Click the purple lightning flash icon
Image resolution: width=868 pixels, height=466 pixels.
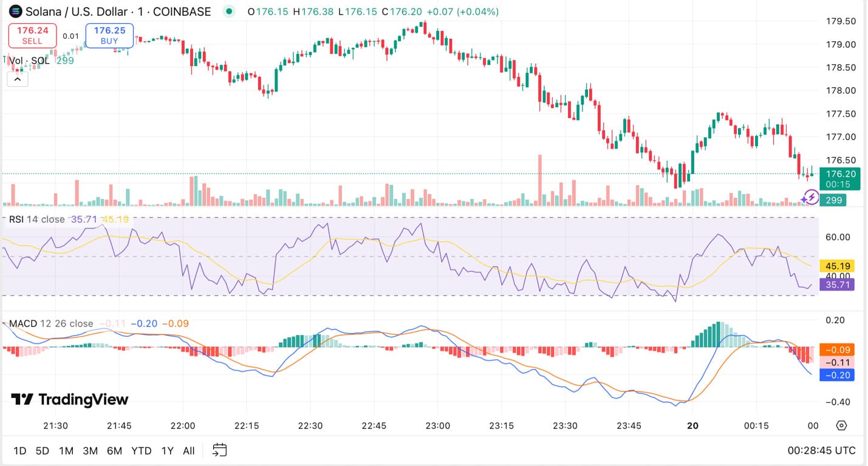[x=811, y=197]
